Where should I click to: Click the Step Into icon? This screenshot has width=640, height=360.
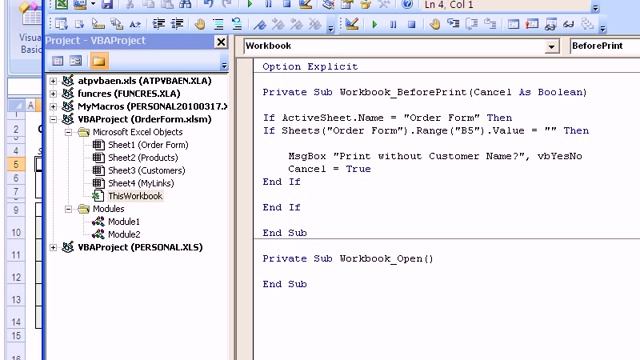point(453,24)
